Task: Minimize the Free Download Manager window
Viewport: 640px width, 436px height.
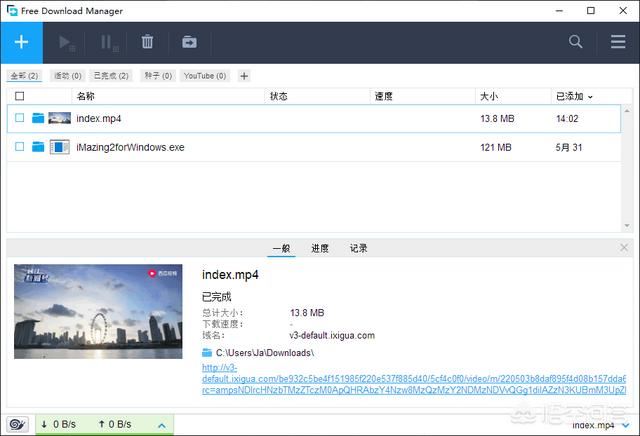Action: click(560, 11)
